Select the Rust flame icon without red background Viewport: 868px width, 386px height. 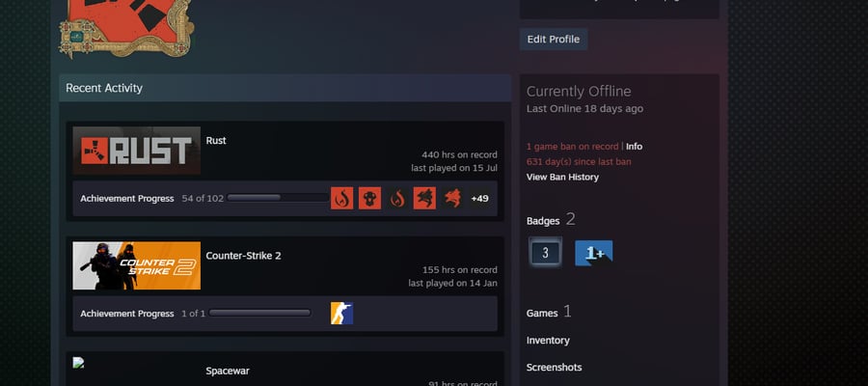[397, 198]
